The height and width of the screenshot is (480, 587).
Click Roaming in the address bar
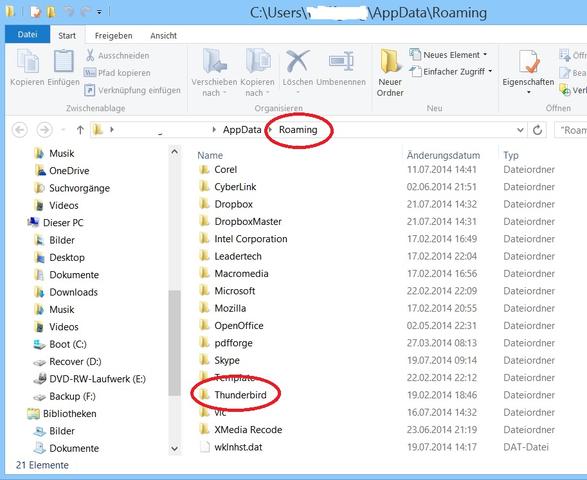coord(298,130)
